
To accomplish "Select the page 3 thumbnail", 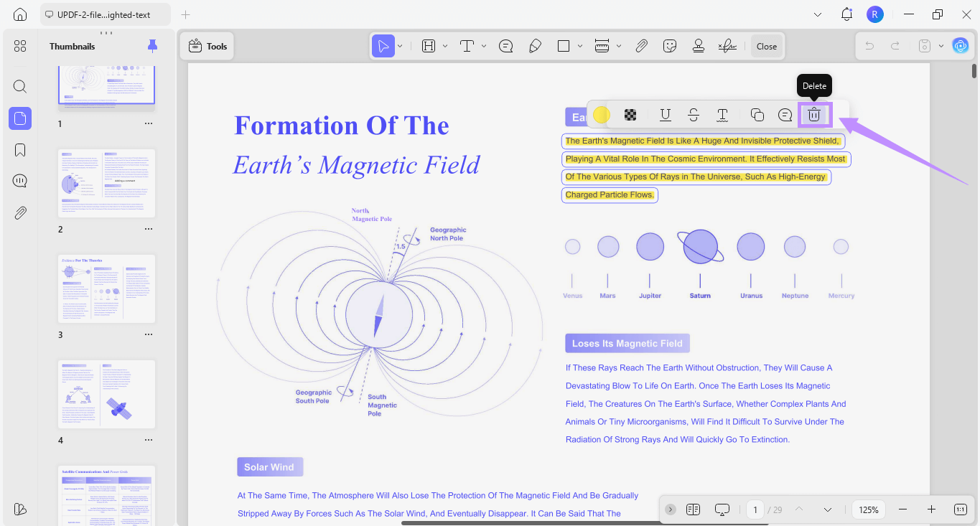I will pyautogui.click(x=106, y=288).
